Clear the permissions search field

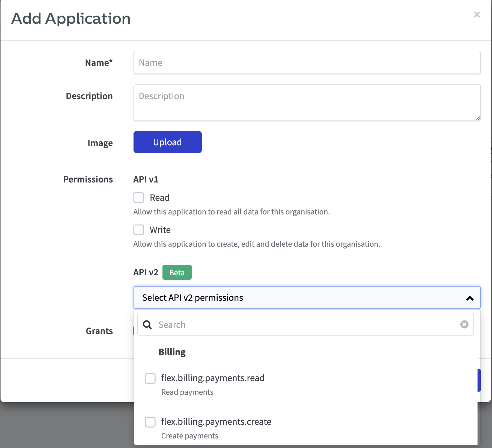pyautogui.click(x=464, y=325)
